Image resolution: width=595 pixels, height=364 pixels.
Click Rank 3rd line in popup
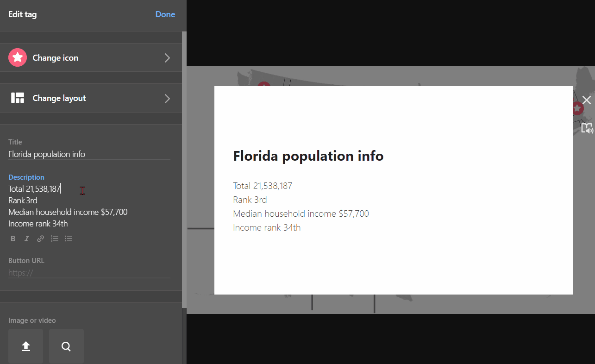tap(250, 200)
